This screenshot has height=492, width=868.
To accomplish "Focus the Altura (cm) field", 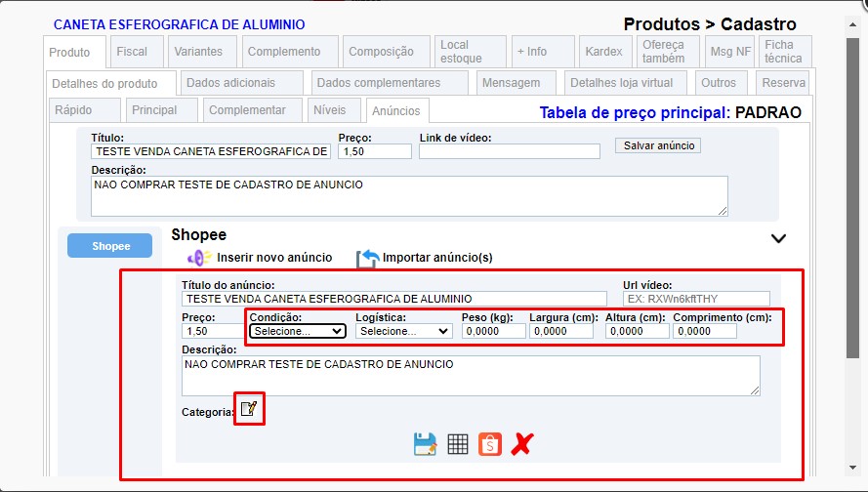I will click(x=638, y=331).
